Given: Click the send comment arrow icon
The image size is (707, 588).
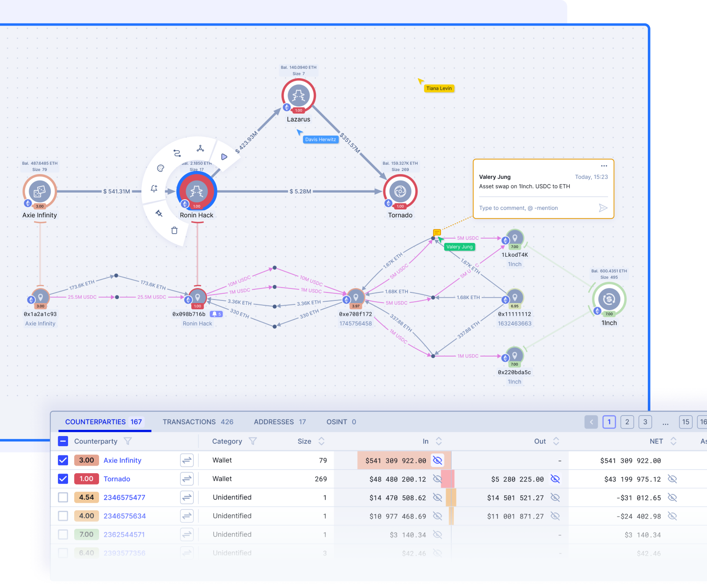Looking at the screenshot, I should click(603, 208).
